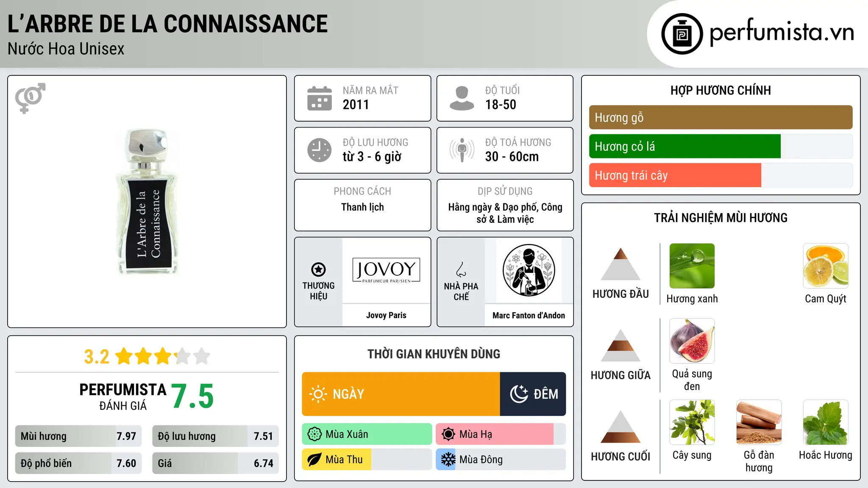Click the nose icon above Nhà pha chế

pos(461,269)
